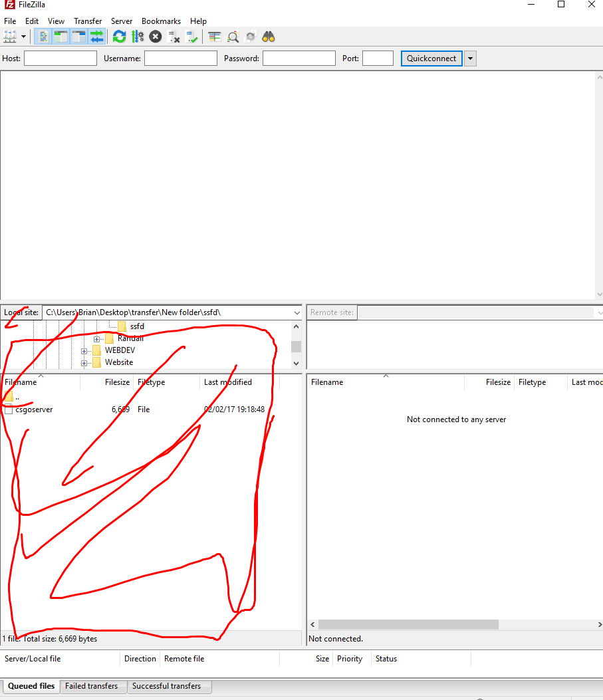
Task: Click the Host input field
Action: [60, 58]
